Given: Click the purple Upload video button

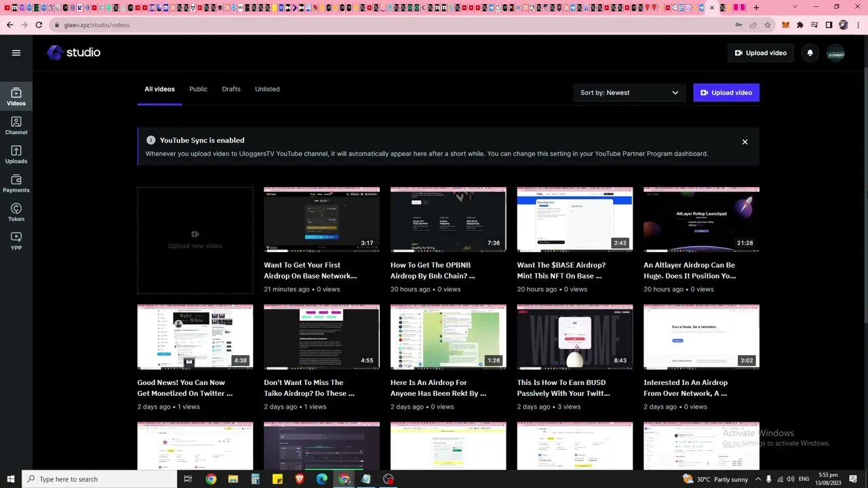Looking at the screenshot, I should click(726, 93).
